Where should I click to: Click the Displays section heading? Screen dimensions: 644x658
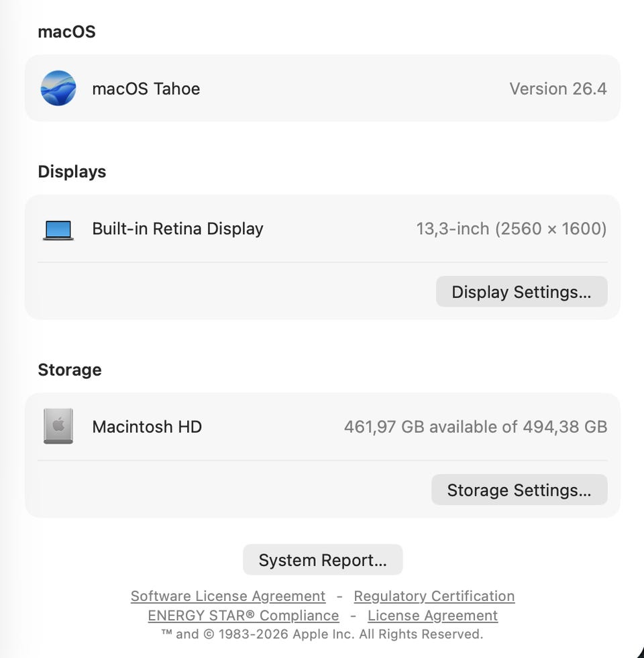(x=72, y=172)
